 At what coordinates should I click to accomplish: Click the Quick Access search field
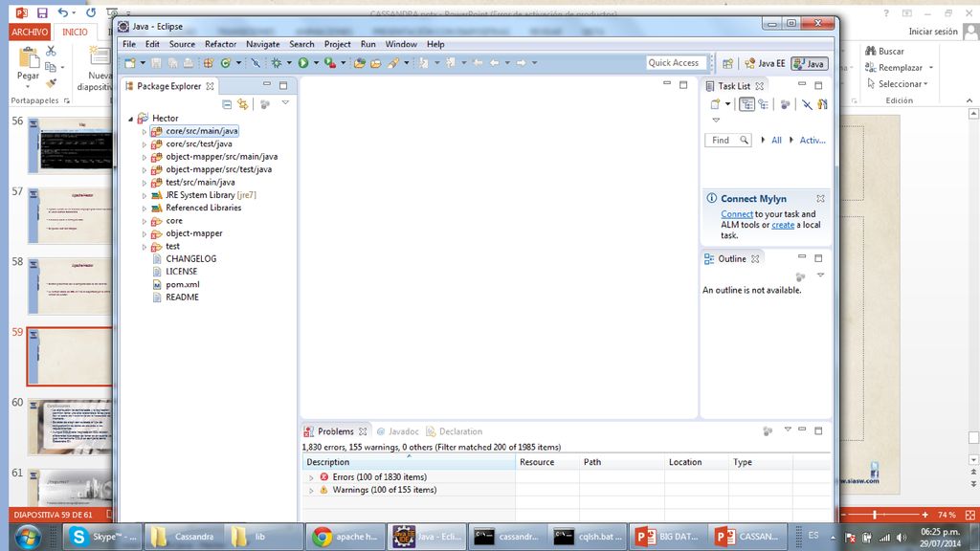pos(677,63)
